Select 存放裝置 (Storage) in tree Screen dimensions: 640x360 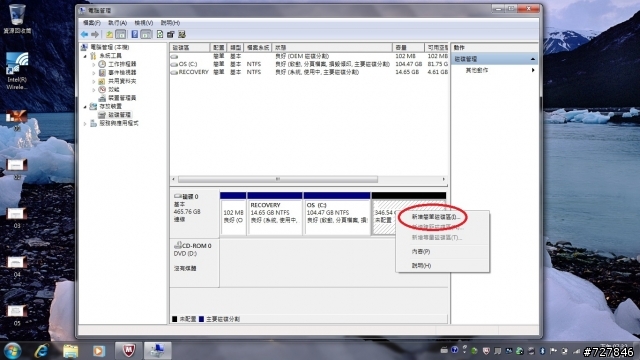111,106
